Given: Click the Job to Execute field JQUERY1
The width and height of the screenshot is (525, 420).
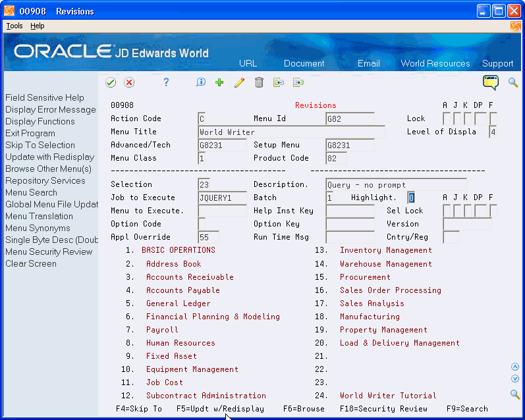Looking at the screenshot, I should [x=223, y=197].
